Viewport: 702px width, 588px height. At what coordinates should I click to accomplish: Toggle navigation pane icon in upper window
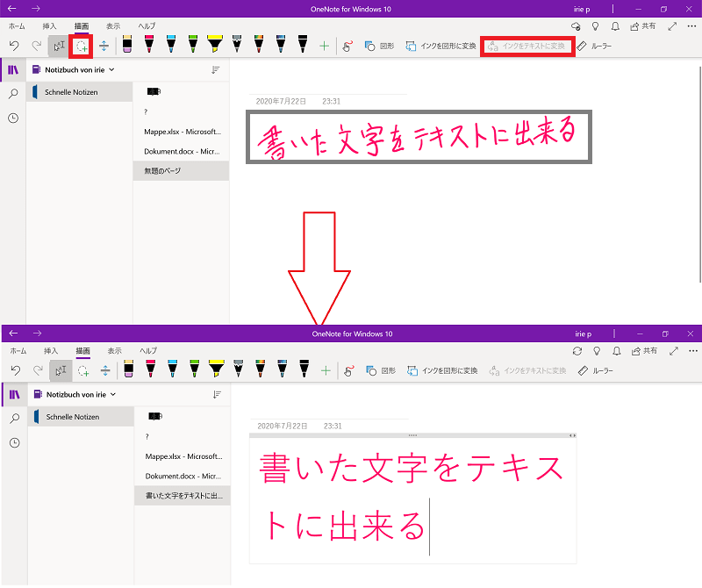(13, 70)
